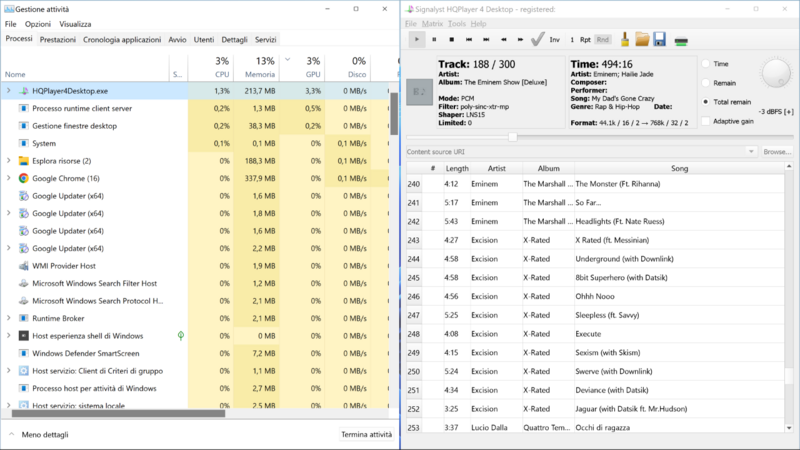Image resolution: width=800 pixels, height=450 pixels.
Task: Expand Host servizio: Client di Criteri di gruppo
Action: click(x=9, y=370)
